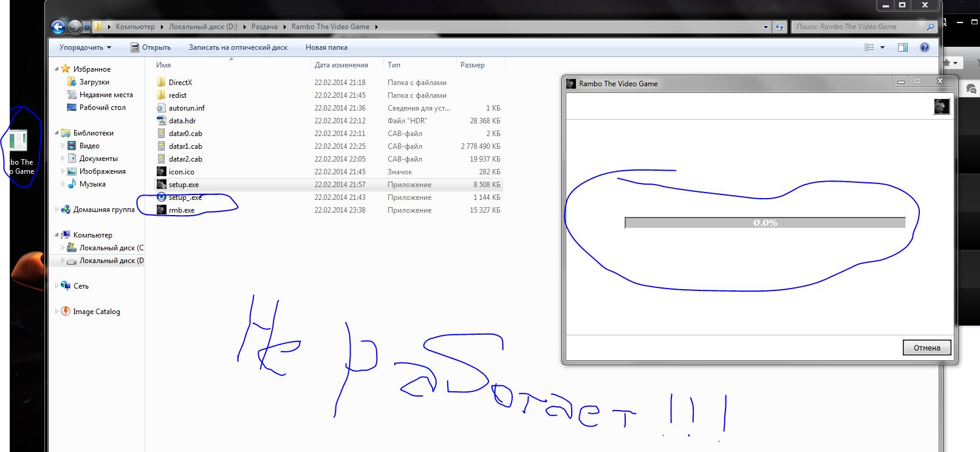This screenshot has height=452, width=980.
Task: Select the redist folder icon
Action: [161, 95]
